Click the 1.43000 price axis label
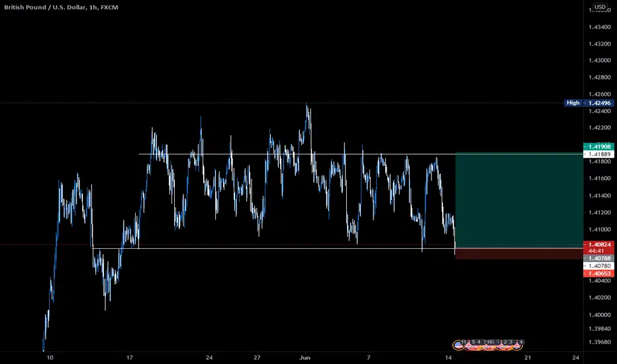The height and width of the screenshot is (364, 617). (x=599, y=60)
